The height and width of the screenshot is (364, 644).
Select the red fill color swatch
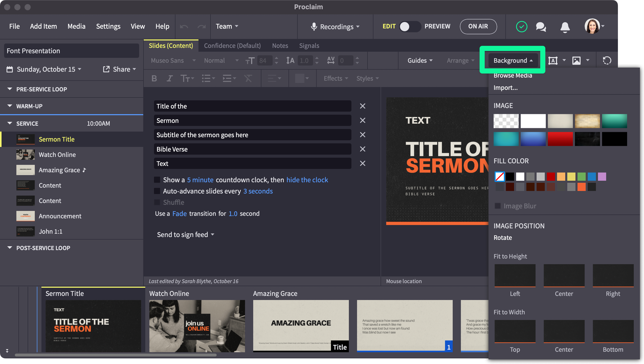551,176
